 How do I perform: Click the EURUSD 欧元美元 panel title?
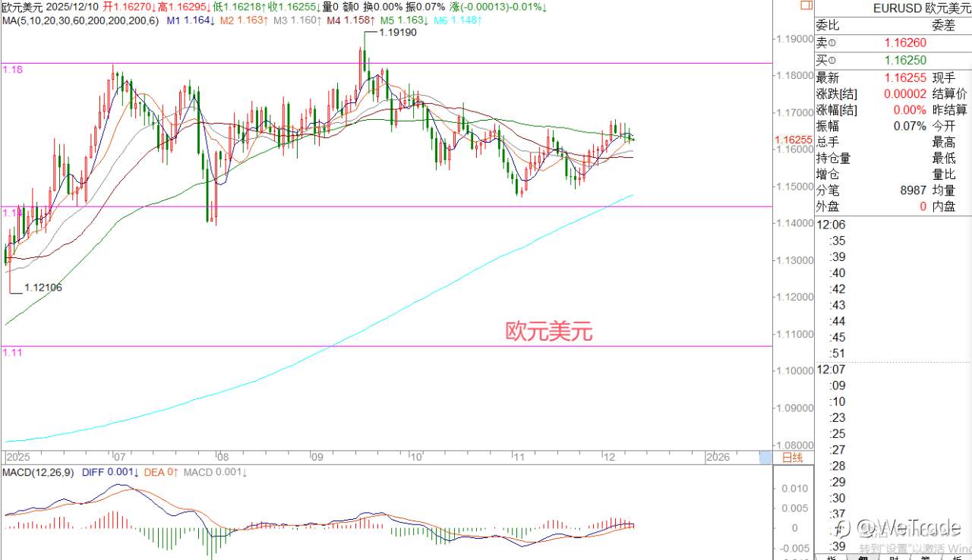[x=923, y=8]
